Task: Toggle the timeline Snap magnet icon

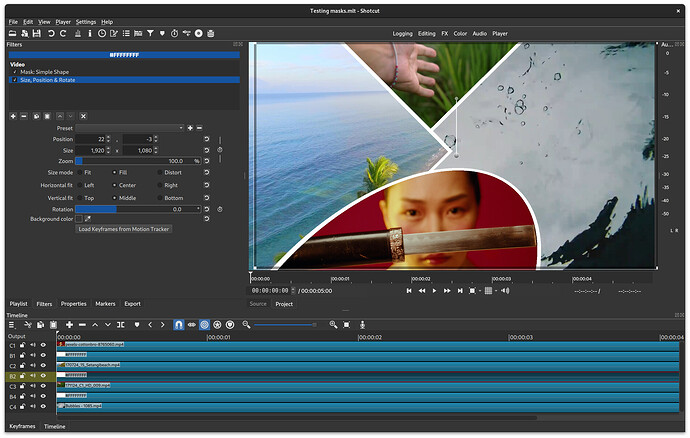Action: click(x=179, y=325)
